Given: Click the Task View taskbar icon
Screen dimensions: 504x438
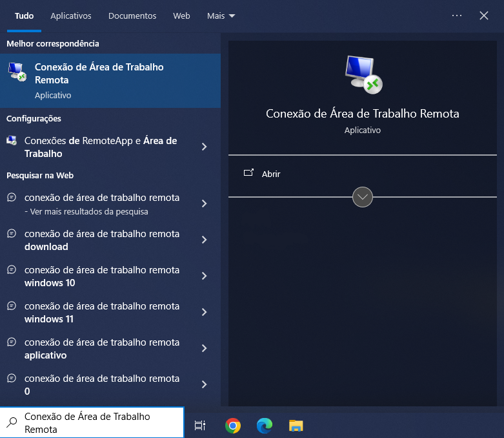Looking at the screenshot, I should (x=200, y=425).
